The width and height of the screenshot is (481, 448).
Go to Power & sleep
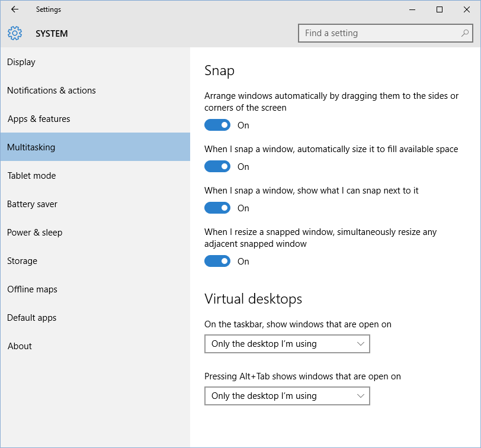[95, 232]
